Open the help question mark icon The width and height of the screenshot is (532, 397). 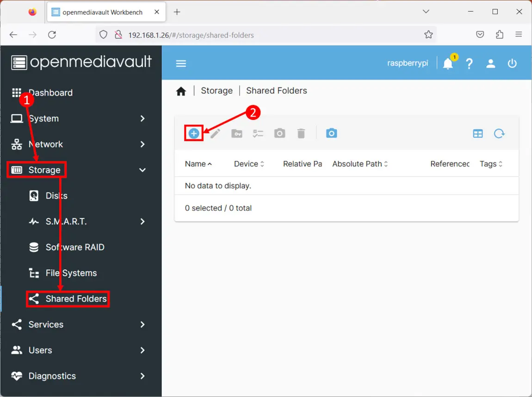(469, 64)
